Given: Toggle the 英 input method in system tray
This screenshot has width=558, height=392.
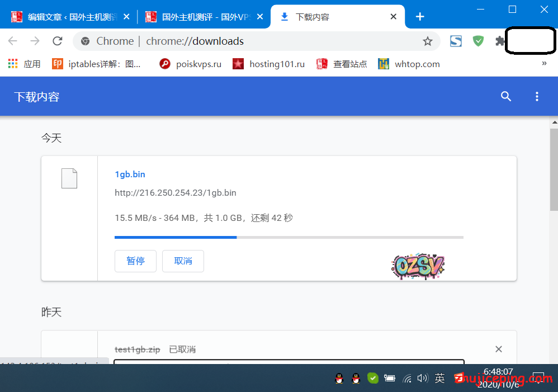Looking at the screenshot, I should click(440, 379).
